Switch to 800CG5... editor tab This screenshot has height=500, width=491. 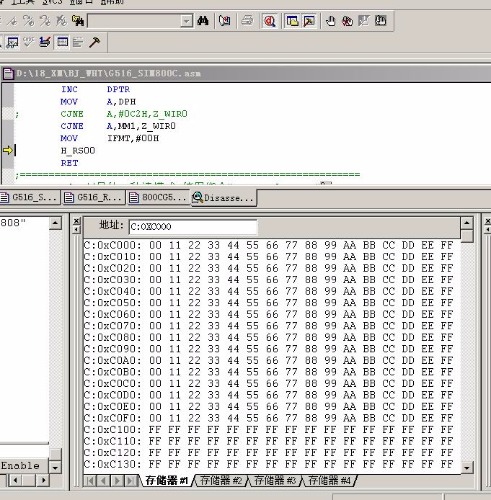158,197
